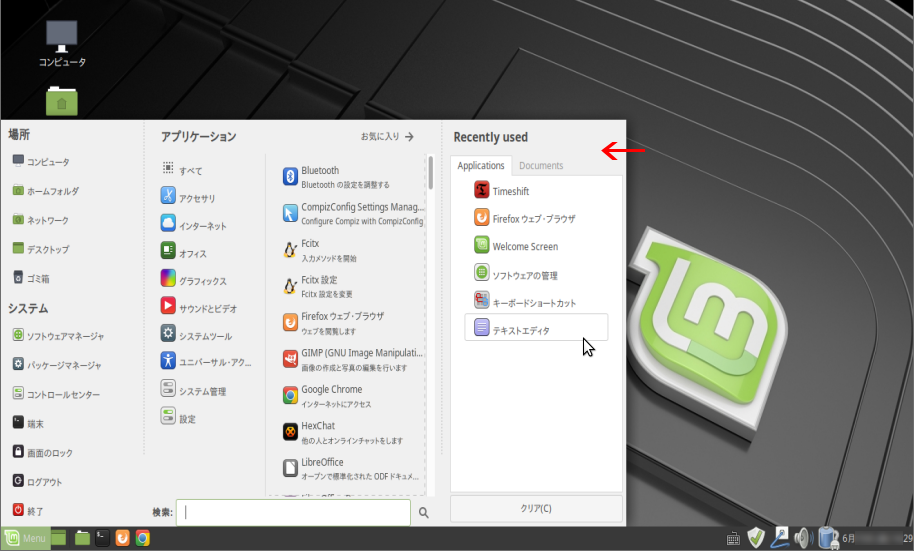Choose 画面のロック lock screen
The width and height of the screenshot is (914, 551).
pos(43,452)
